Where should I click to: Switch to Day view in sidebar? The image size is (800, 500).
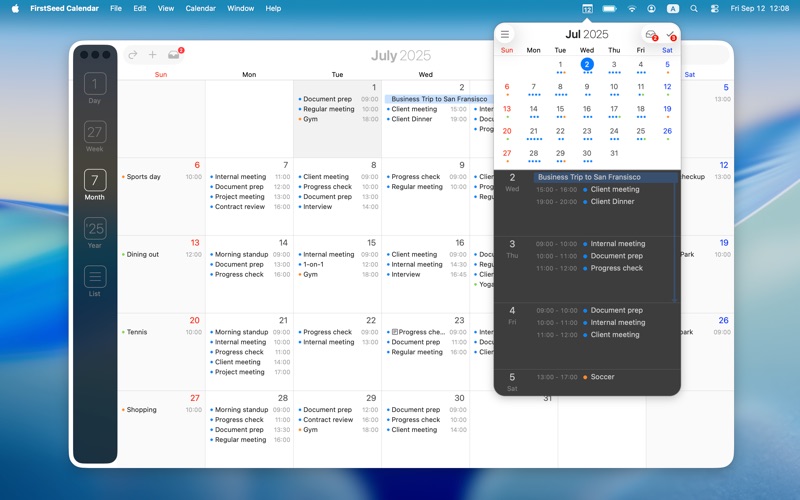click(x=95, y=87)
